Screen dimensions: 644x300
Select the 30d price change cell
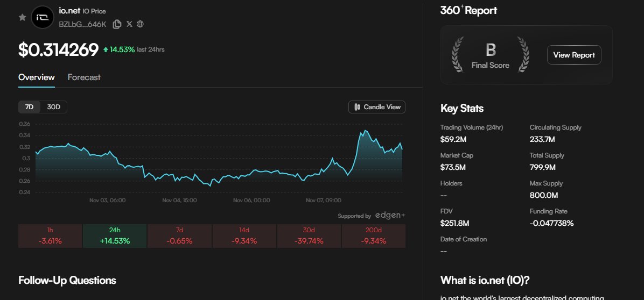click(x=309, y=236)
